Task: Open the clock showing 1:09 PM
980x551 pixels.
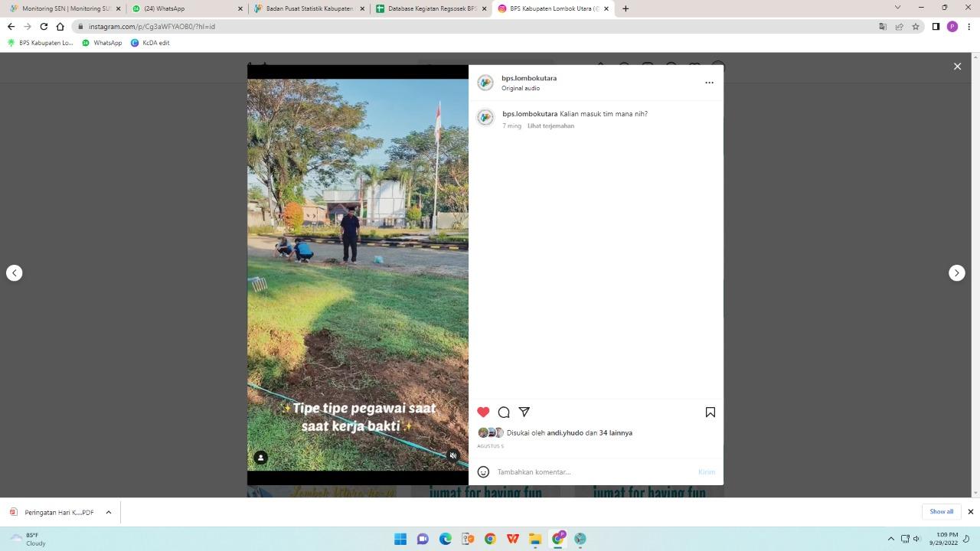Action: pyautogui.click(x=947, y=539)
